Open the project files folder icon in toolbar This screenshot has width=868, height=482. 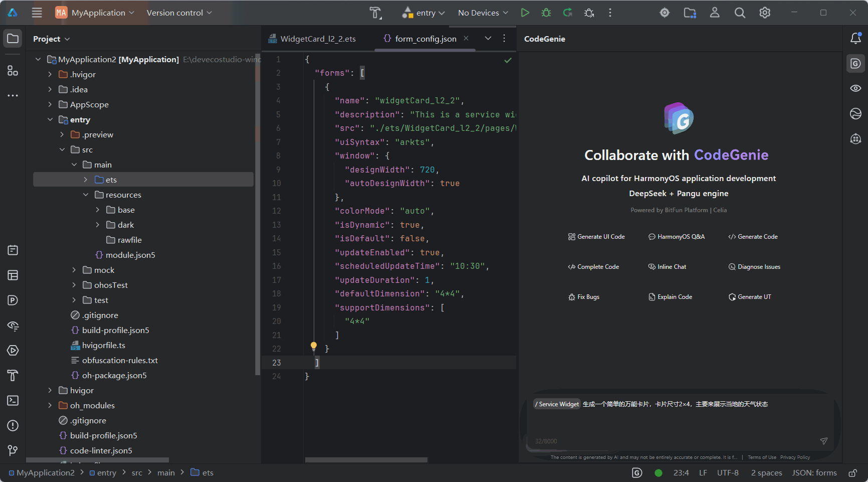pyautogui.click(x=690, y=13)
